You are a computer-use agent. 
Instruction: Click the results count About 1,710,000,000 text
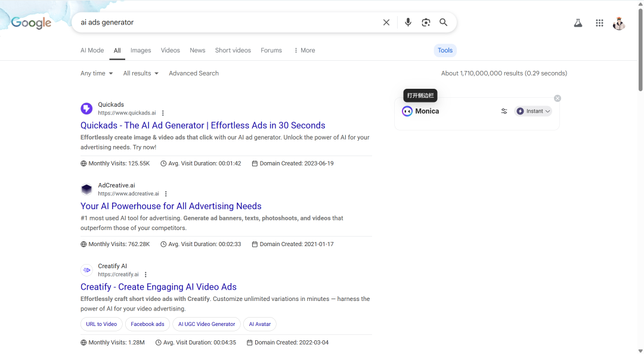pos(504,73)
